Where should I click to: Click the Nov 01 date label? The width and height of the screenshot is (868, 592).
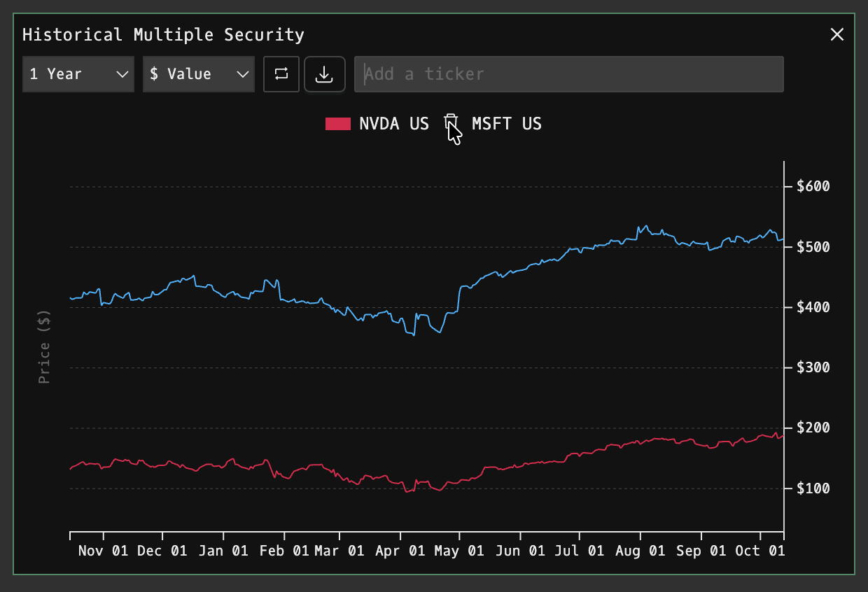103,551
